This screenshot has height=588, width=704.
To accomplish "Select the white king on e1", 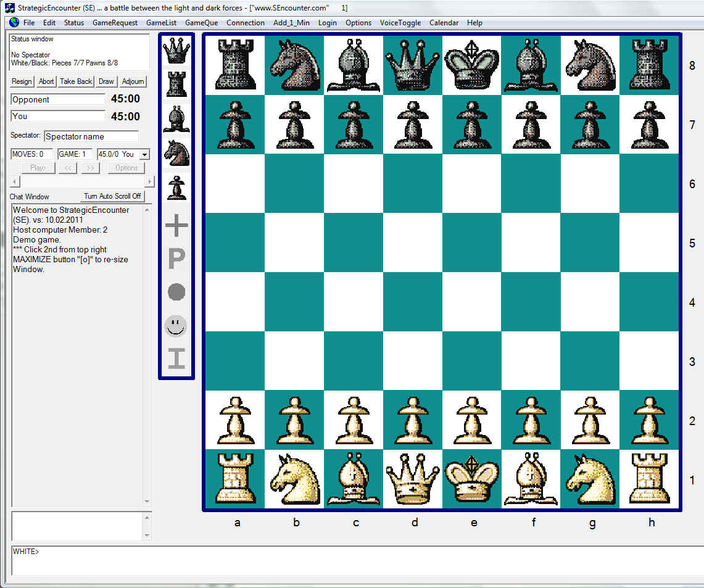I will point(471,478).
